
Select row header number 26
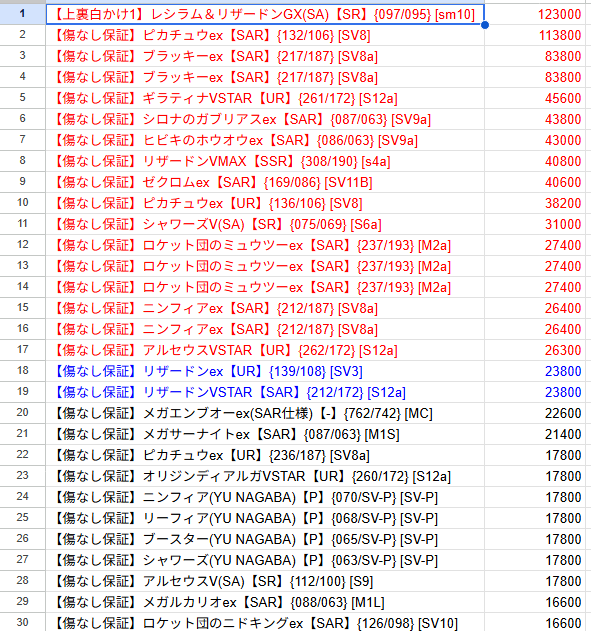tap(23, 539)
